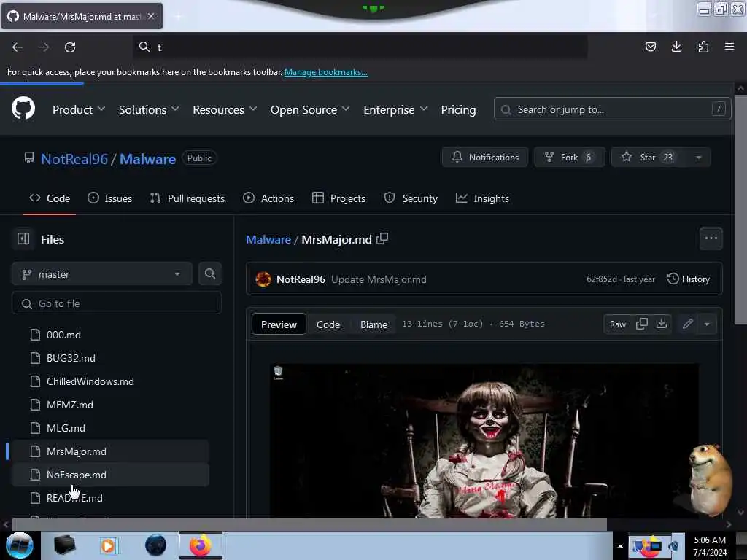Download the raw file icon
This screenshot has width=747, height=560.
point(661,324)
